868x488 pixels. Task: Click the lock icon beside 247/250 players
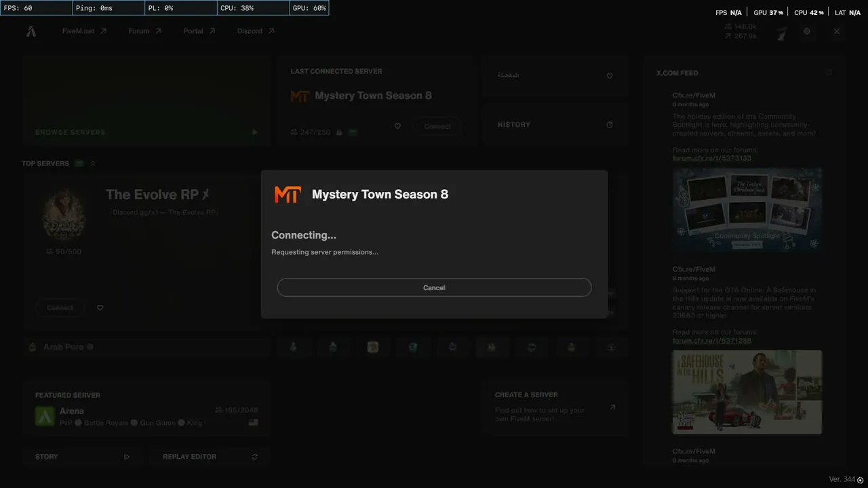point(339,132)
